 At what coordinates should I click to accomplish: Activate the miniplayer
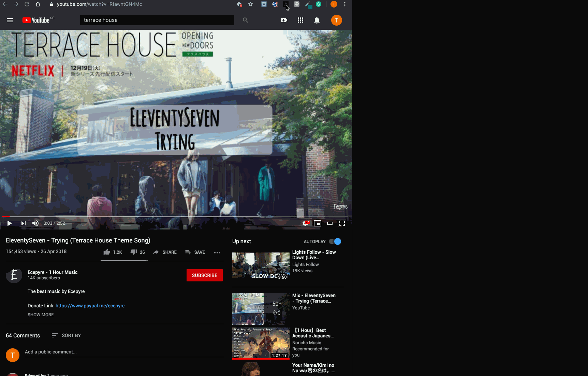click(318, 223)
